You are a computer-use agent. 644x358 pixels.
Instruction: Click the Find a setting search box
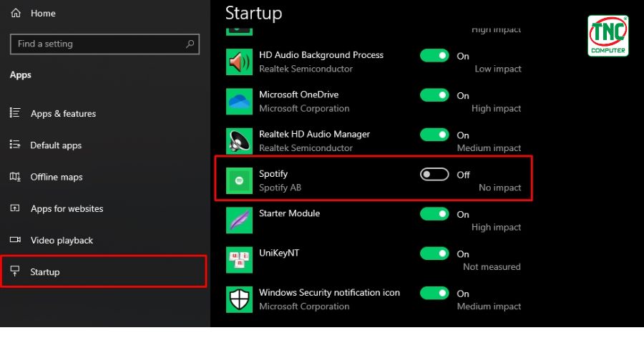click(104, 44)
